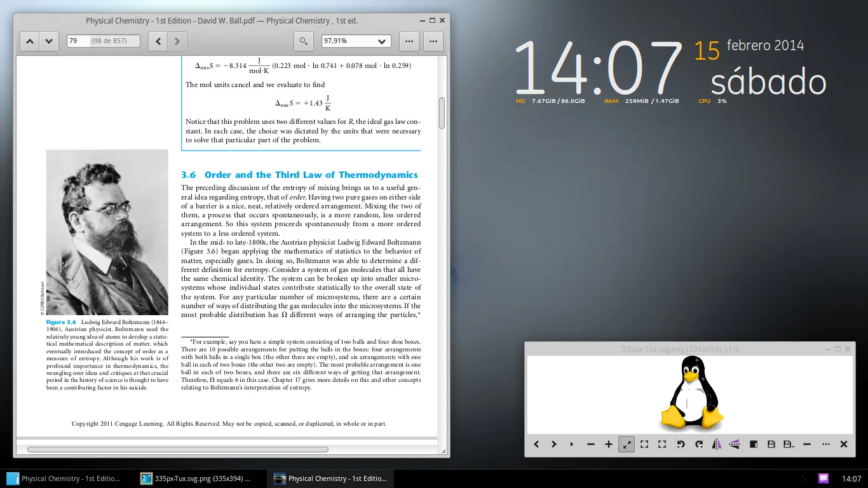Click the PDF viewer window title bar
The image size is (868, 488).
click(222, 20)
